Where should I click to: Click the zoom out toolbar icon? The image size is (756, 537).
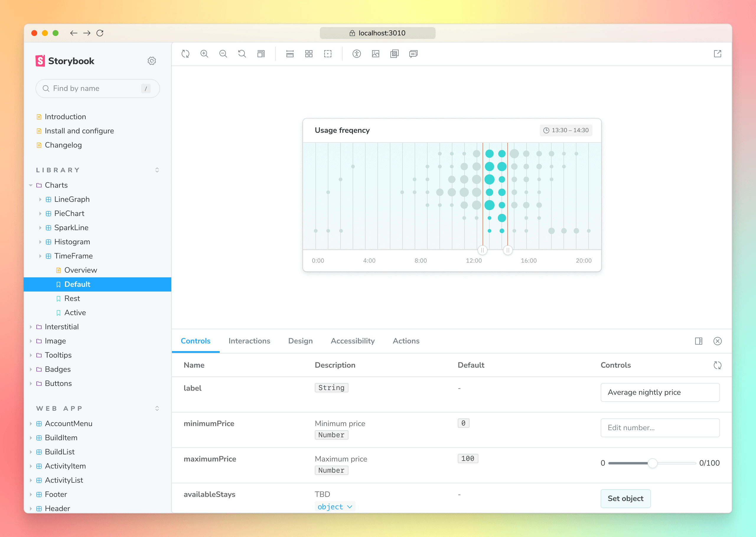pos(223,54)
